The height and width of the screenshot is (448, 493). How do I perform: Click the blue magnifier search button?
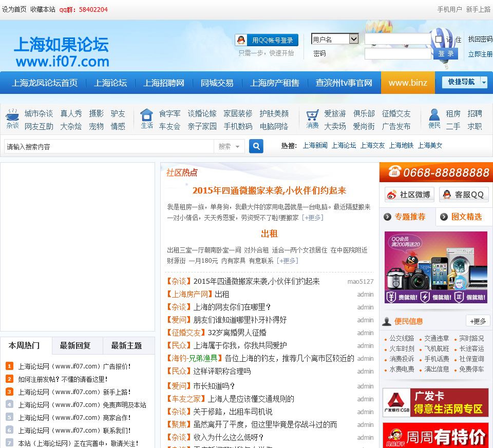[256, 146]
